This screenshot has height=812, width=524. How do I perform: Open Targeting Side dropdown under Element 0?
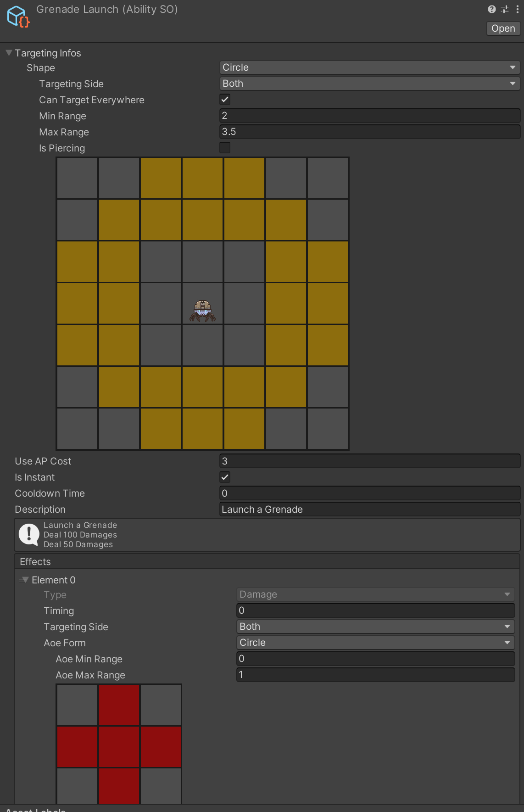coord(375,627)
